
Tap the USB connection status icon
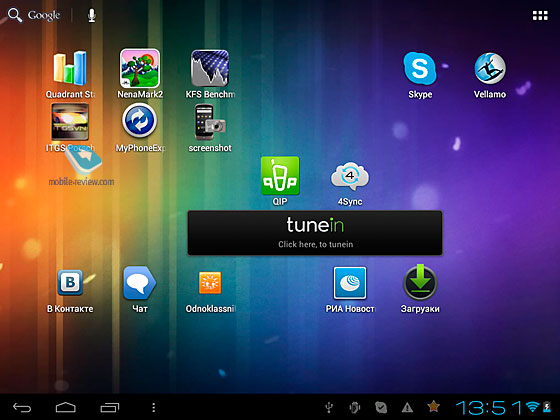coord(329,407)
